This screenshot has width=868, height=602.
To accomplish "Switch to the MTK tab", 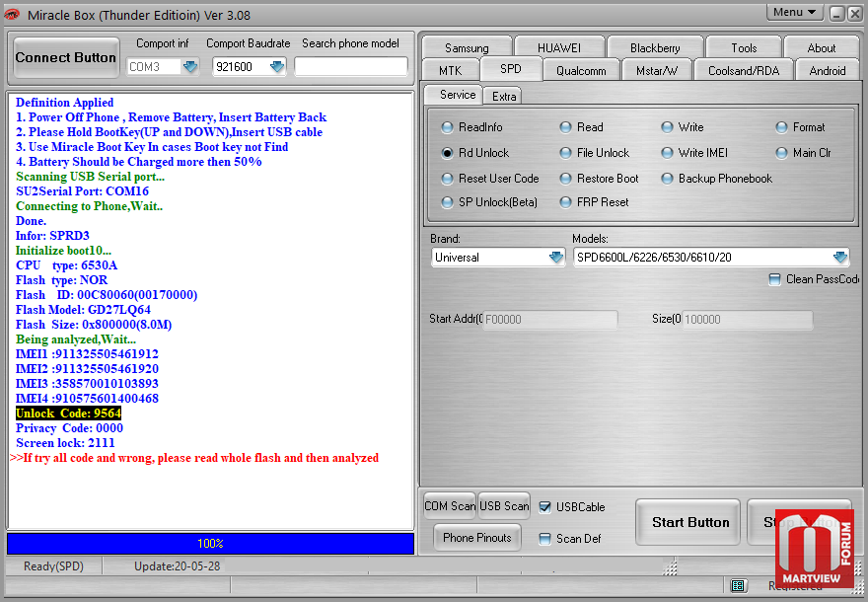I will pyautogui.click(x=450, y=71).
